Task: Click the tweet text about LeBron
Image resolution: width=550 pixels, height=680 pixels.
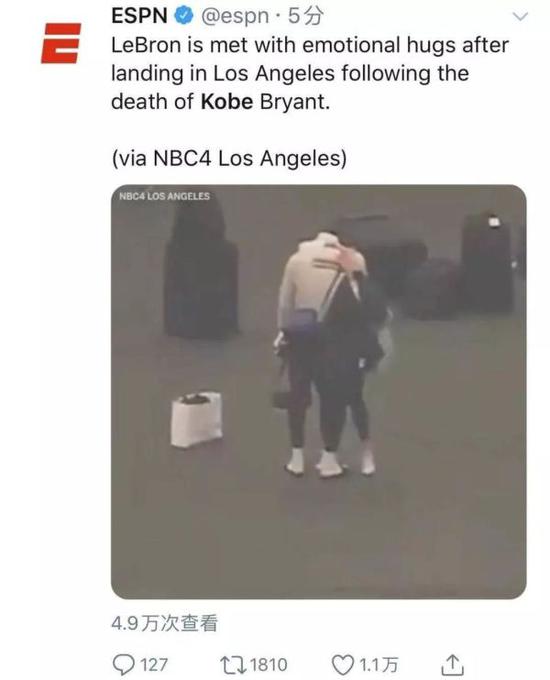Action: click(x=310, y=73)
